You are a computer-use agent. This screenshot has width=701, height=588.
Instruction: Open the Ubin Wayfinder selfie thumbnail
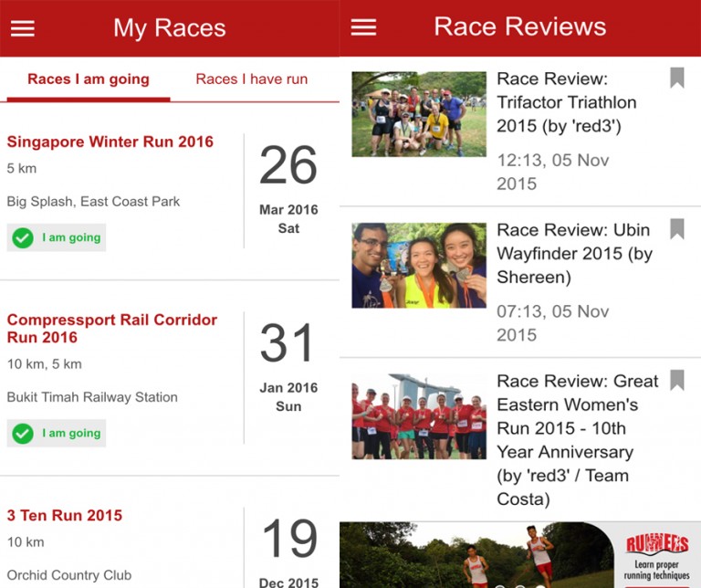pos(419,266)
